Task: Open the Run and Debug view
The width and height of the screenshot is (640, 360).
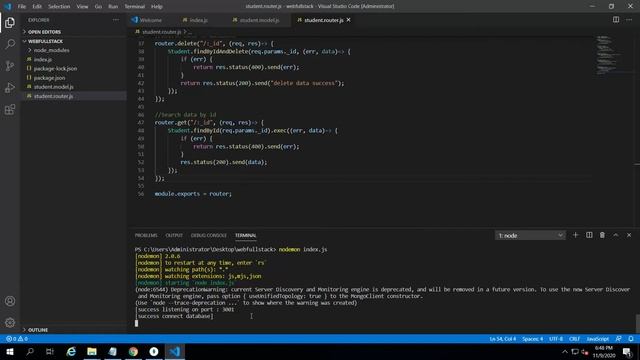Action: [10, 88]
